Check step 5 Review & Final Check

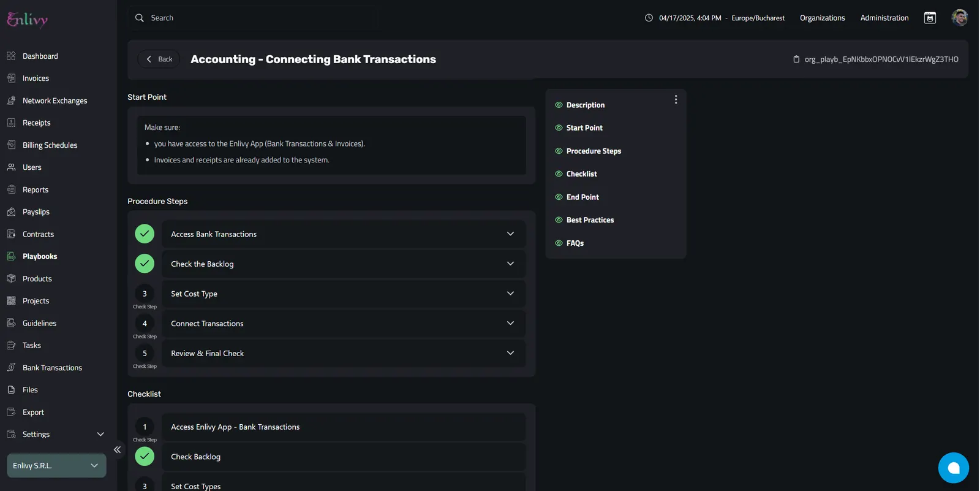click(x=145, y=353)
